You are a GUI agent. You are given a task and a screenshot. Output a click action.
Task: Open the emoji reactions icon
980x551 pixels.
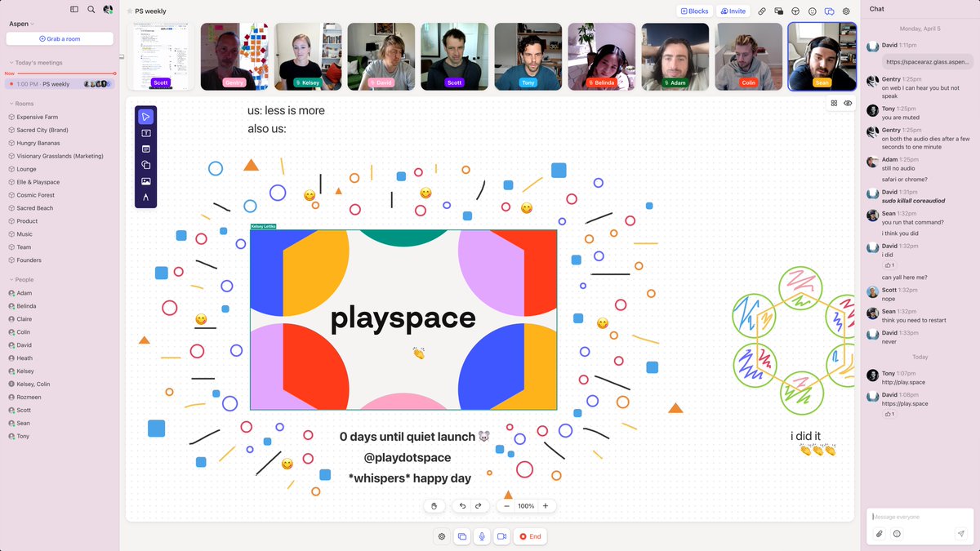coord(812,11)
